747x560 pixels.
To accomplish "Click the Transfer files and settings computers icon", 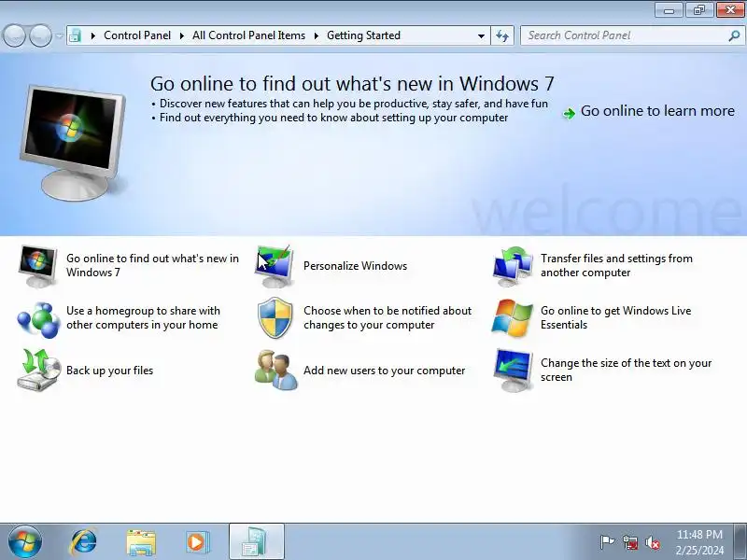I will point(512,266).
